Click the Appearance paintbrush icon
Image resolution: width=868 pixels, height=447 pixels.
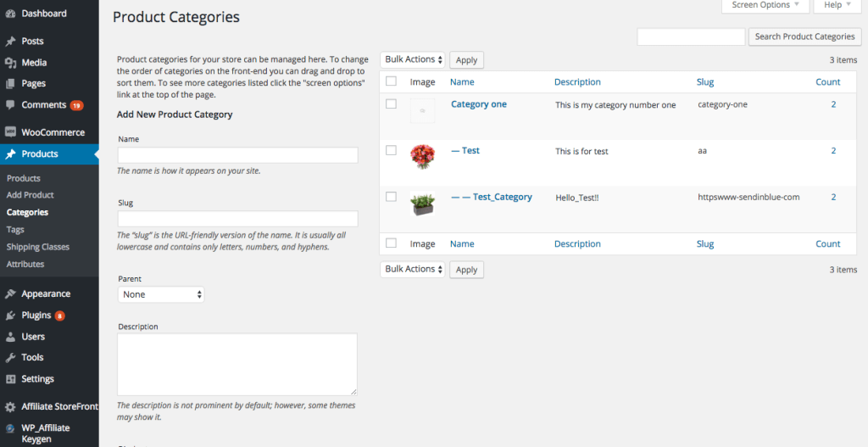[x=10, y=293]
